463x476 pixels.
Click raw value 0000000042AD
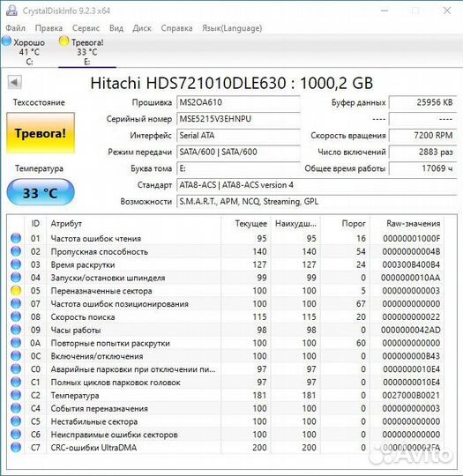click(410, 330)
